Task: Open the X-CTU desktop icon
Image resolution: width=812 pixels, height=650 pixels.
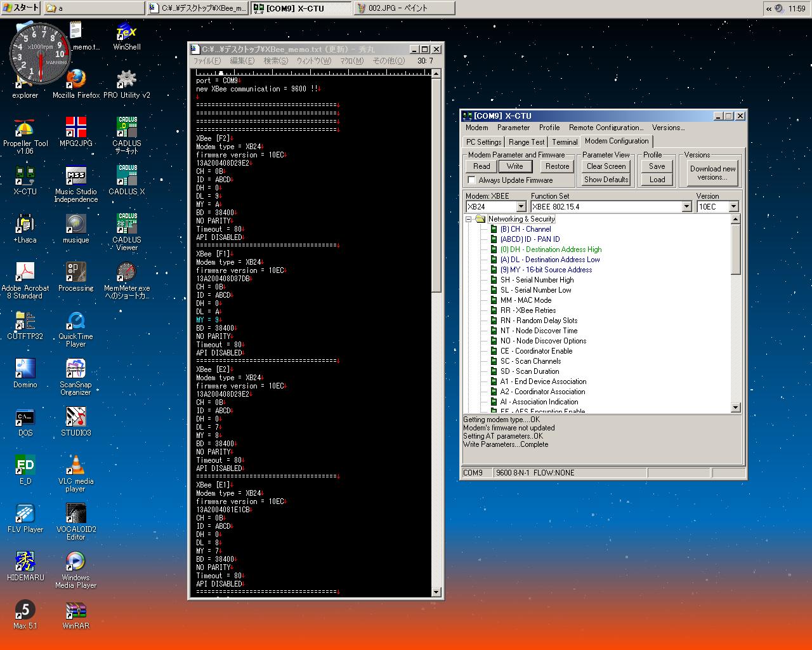Action: click(x=25, y=175)
